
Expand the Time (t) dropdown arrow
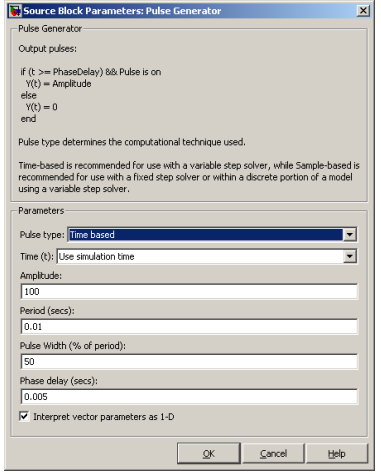pyautogui.click(x=350, y=256)
